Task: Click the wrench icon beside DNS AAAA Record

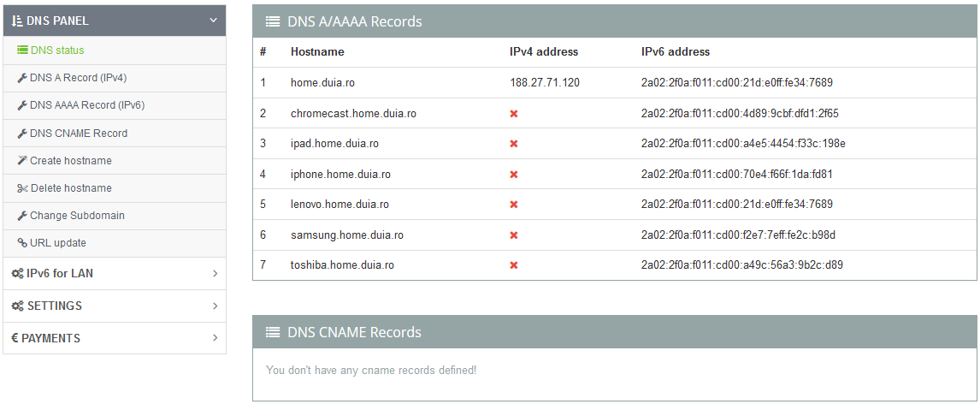Action: [x=22, y=105]
